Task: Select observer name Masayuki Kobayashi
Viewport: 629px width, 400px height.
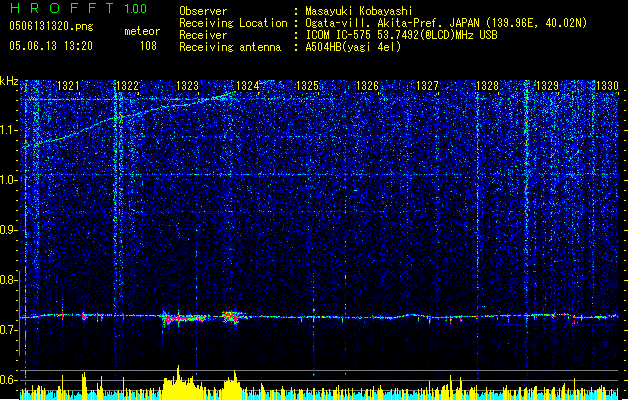Action: 359,11
